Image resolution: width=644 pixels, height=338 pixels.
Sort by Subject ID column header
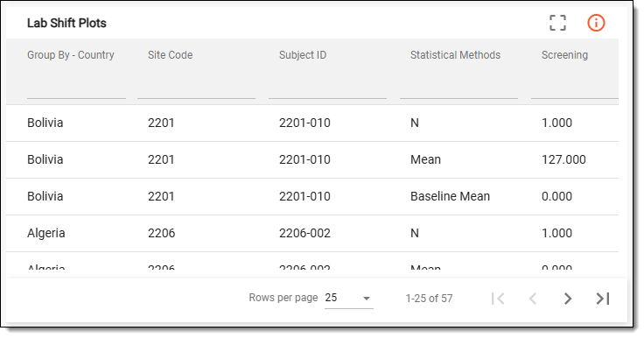point(303,55)
